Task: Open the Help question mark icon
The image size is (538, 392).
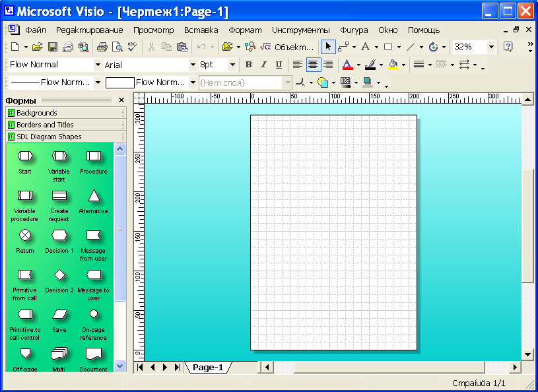Action: click(x=508, y=47)
